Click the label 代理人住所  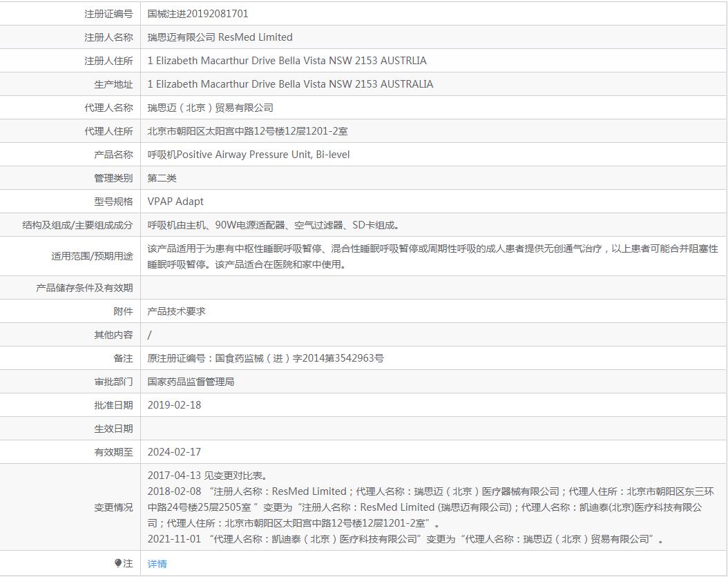click(108, 131)
